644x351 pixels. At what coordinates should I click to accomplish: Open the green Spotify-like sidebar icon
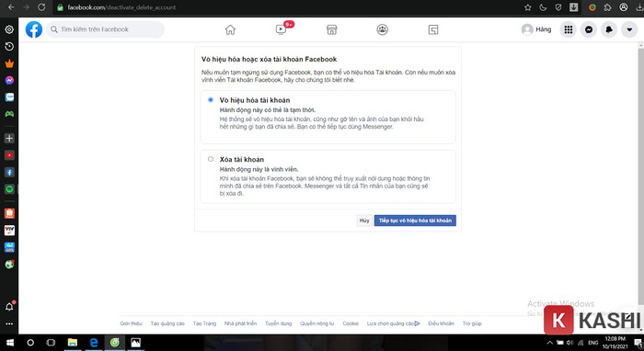(x=9, y=189)
